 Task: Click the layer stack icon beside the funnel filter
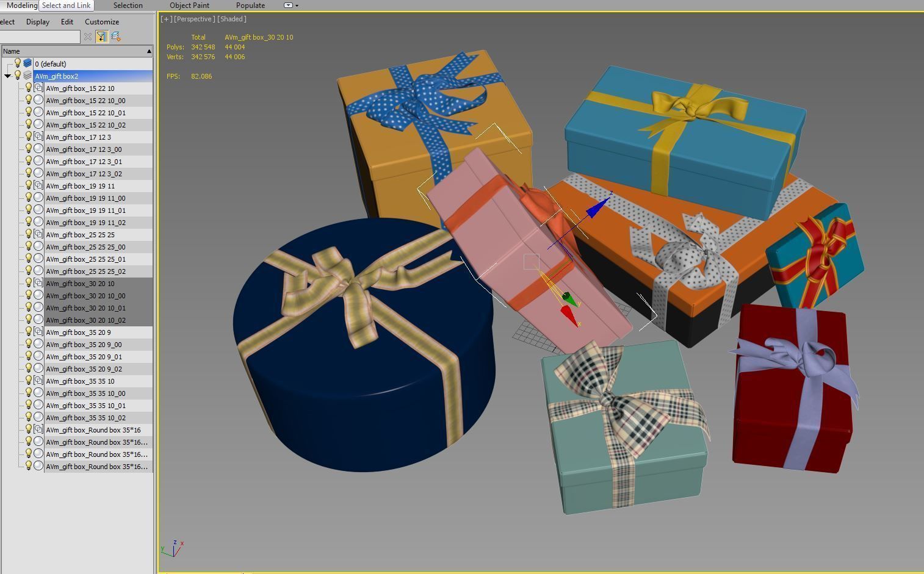(115, 37)
